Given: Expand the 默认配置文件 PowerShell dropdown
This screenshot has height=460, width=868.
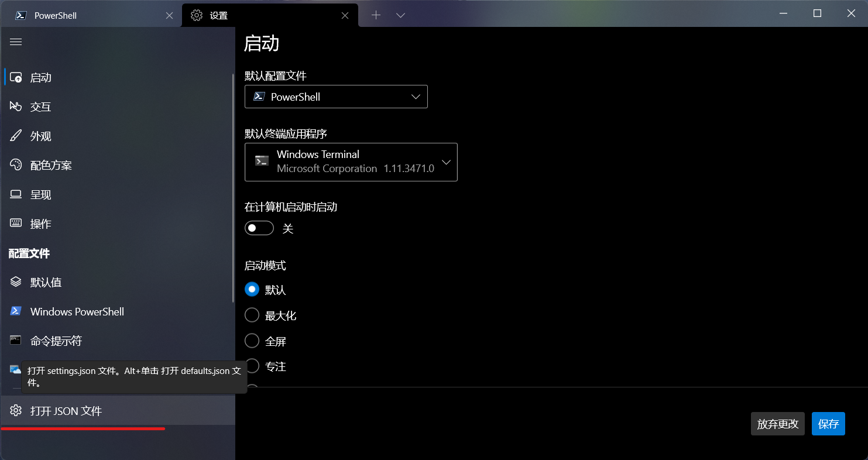Looking at the screenshot, I should point(336,97).
